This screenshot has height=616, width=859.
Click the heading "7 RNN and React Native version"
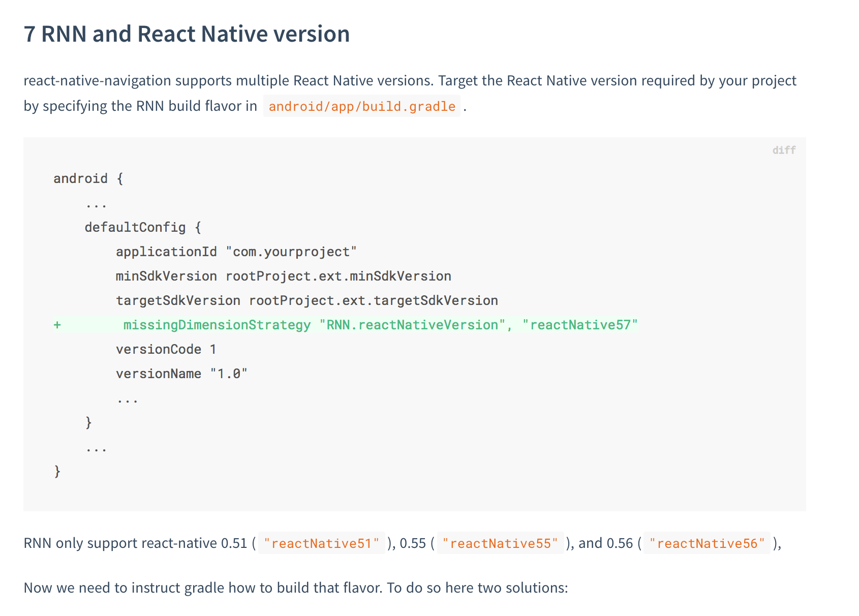coord(187,35)
